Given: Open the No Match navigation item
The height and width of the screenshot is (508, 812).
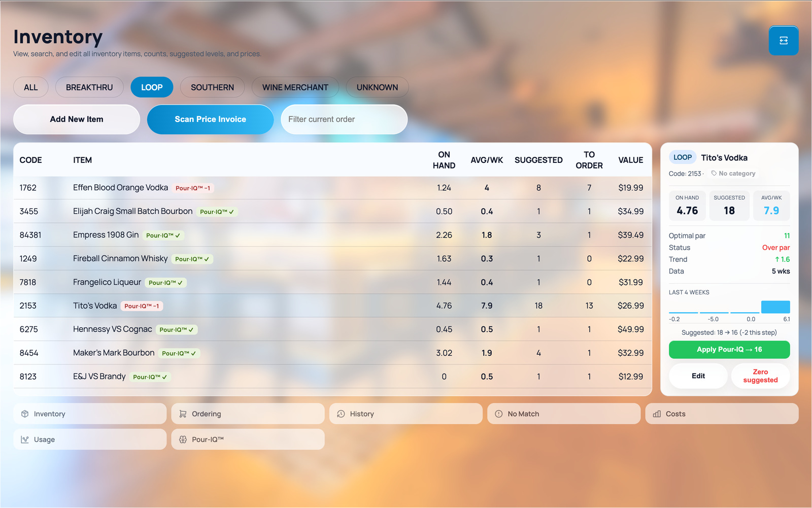Looking at the screenshot, I should [x=564, y=414].
